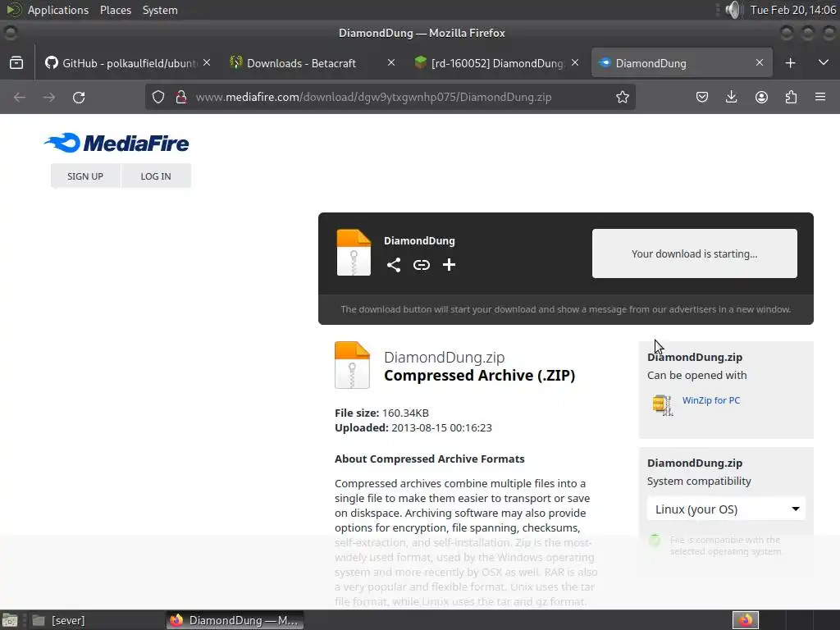Click the DiamondDung title in dark panel
The image size is (840, 630).
419,240
